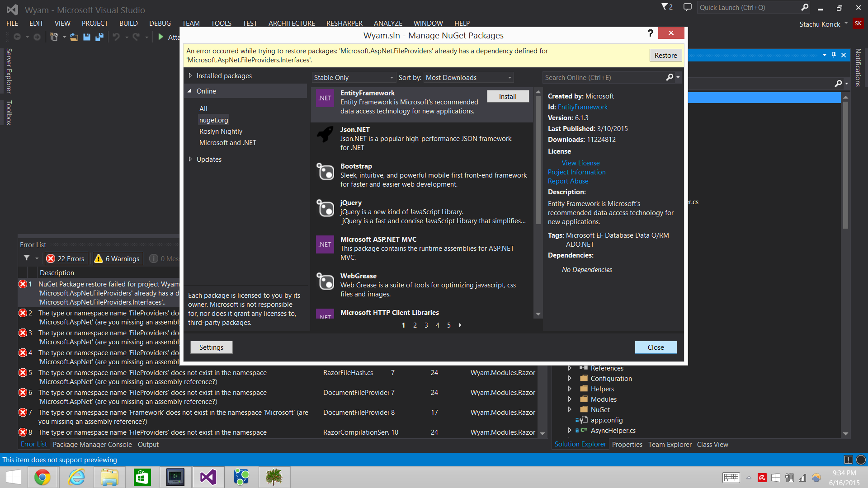Click the Save All icon
The width and height of the screenshot is (868, 488).
(x=99, y=37)
